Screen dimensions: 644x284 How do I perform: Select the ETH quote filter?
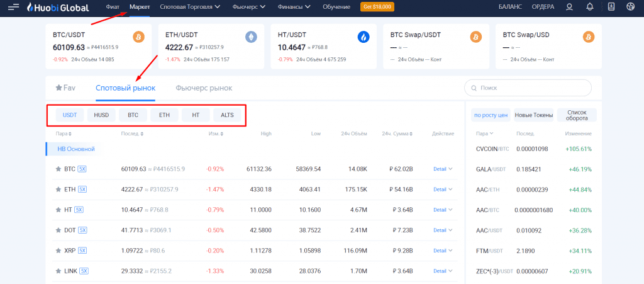coord(164,115)
